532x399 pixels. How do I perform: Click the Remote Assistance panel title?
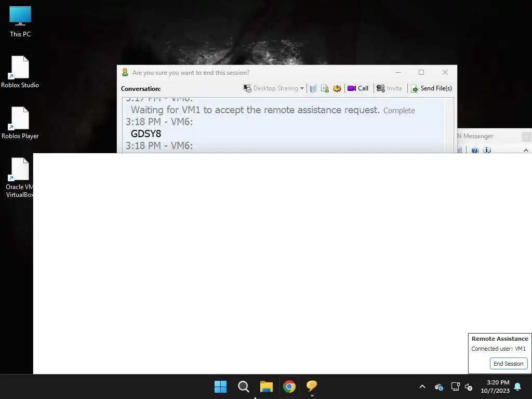[500, 339]
